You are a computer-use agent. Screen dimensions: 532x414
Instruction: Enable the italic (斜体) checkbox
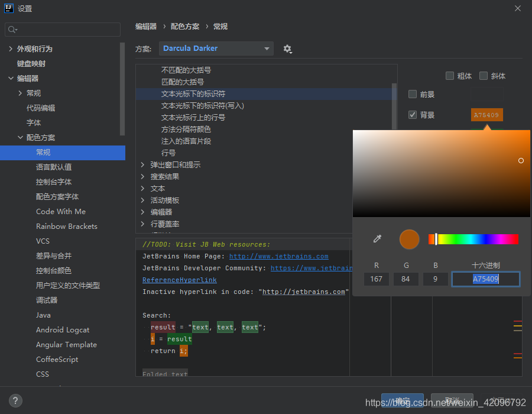[x=484, y=76]
